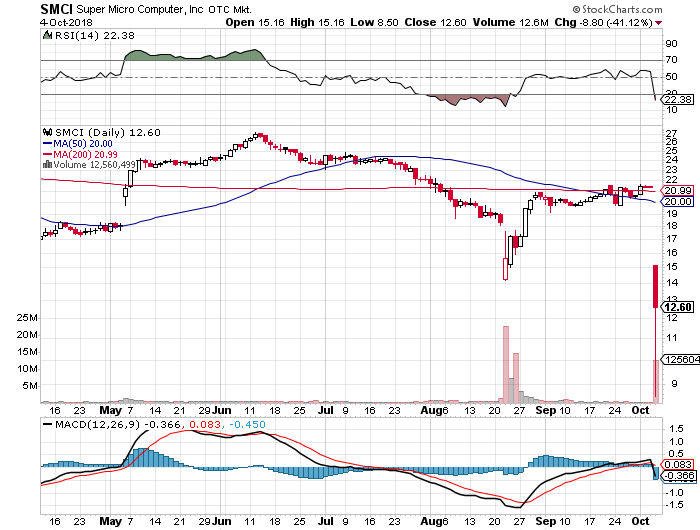Click the 10M label on the volume axis
The width and height of the screenshot is (700, 530).
coord(27,369)
